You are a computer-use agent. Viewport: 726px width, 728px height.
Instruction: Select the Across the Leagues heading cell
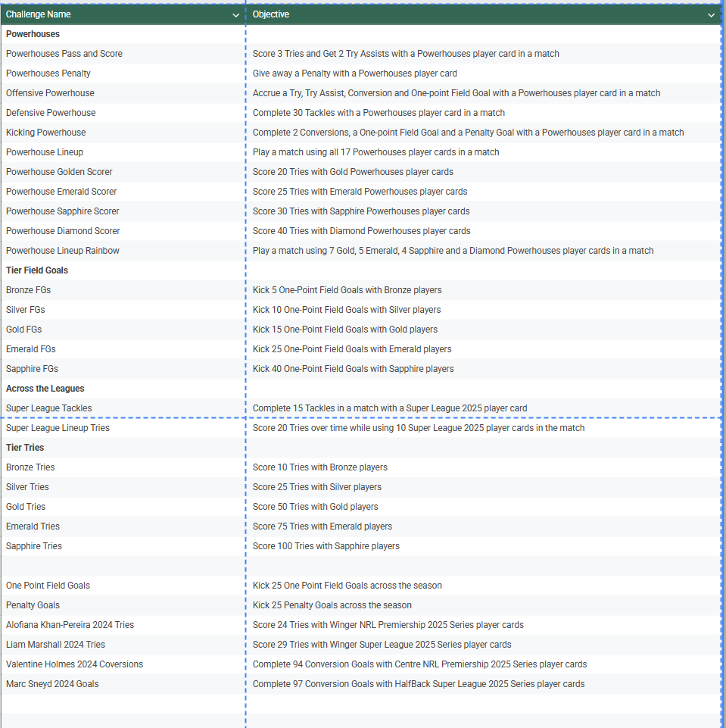click(45, 389)
